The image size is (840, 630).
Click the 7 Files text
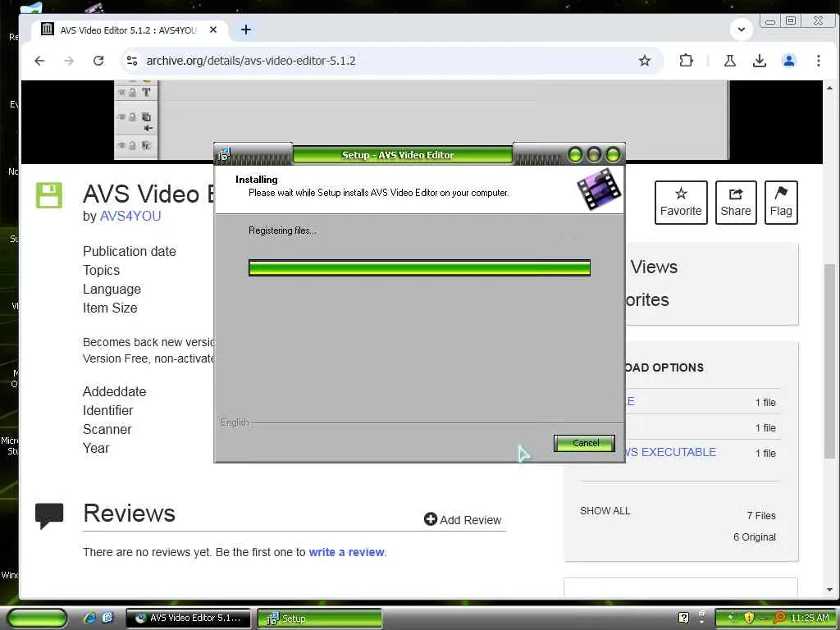[761, 515]
